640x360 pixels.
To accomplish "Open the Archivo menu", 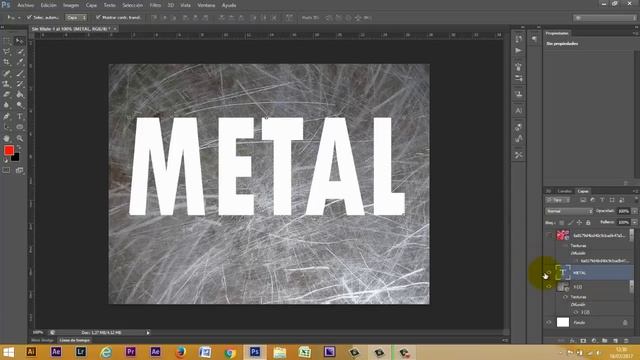I will click(x=26, y=5).
